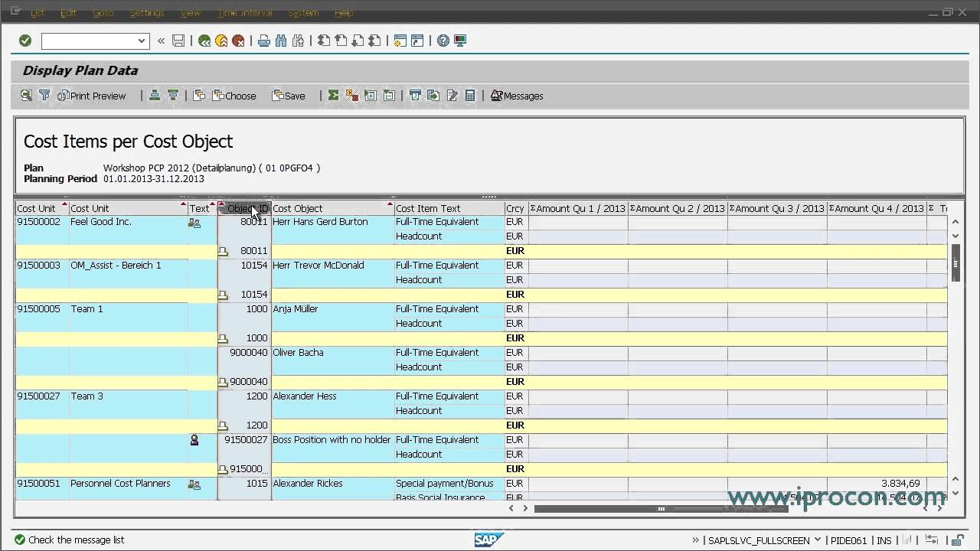The image size is (980, 551).
Task: Expand subtotal drilldown for Object ID 10154
Action: pos(223,295)
